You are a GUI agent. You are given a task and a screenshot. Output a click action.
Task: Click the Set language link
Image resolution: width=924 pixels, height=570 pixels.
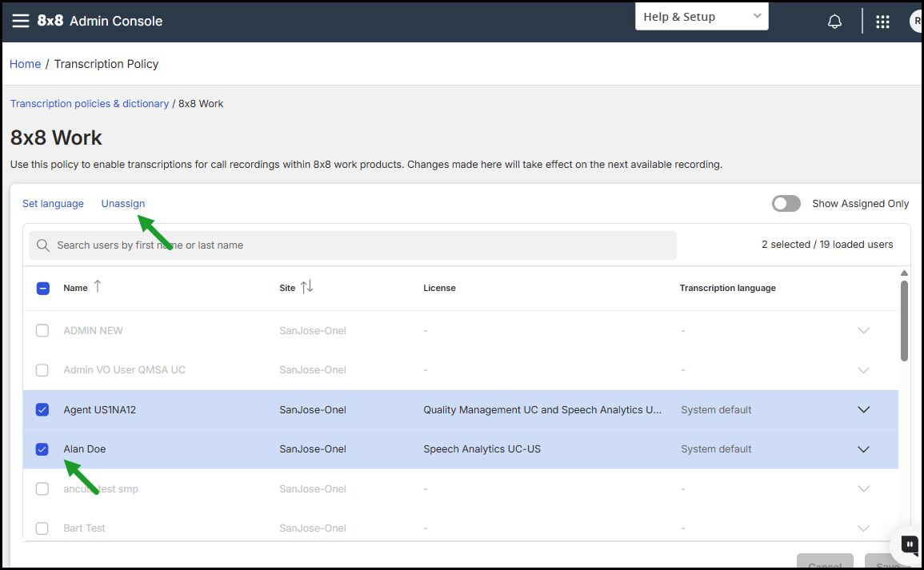tap(53, 203)
